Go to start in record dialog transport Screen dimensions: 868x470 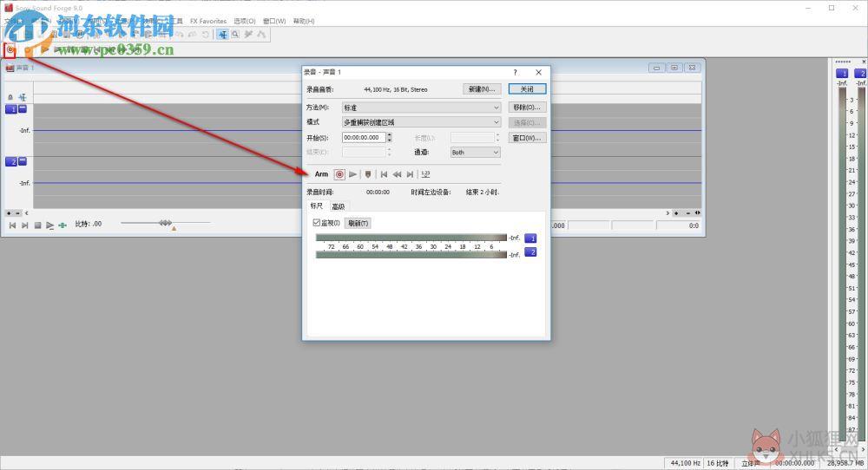click(x=384, y=174)
